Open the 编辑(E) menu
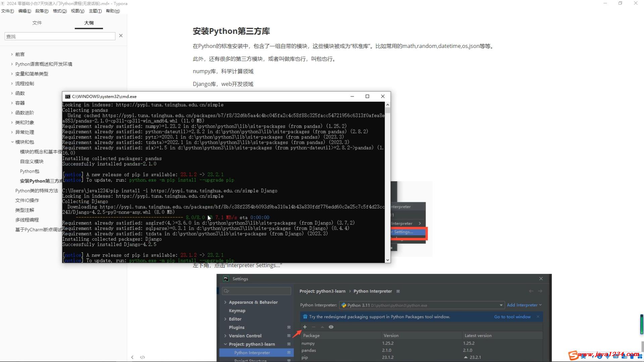 [x=24, y=11]
